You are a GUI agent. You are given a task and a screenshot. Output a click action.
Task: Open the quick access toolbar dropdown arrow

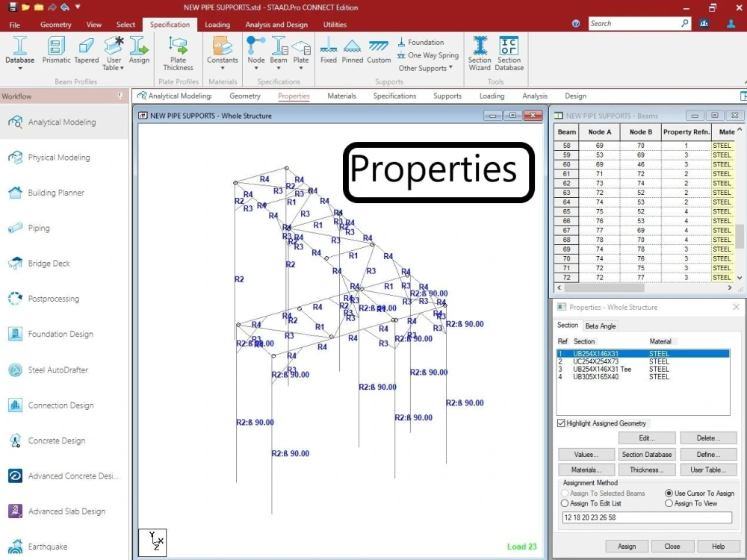[78, 7]
